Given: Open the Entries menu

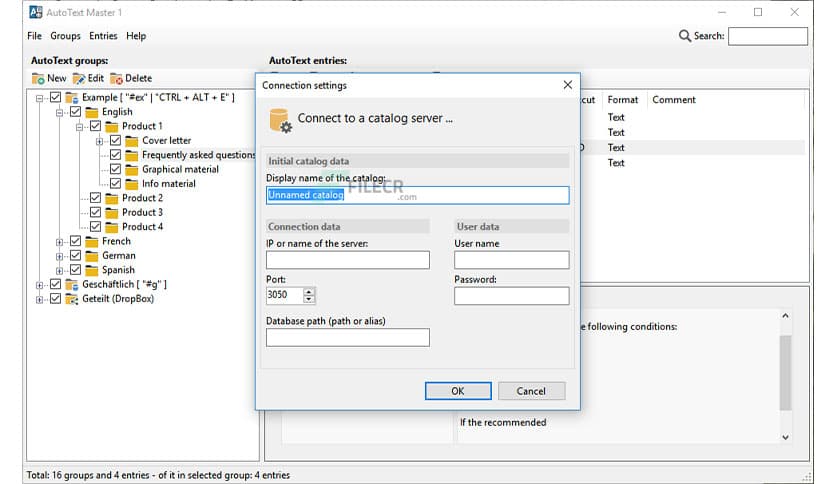Looking at the screenshot, I should 103,36.
